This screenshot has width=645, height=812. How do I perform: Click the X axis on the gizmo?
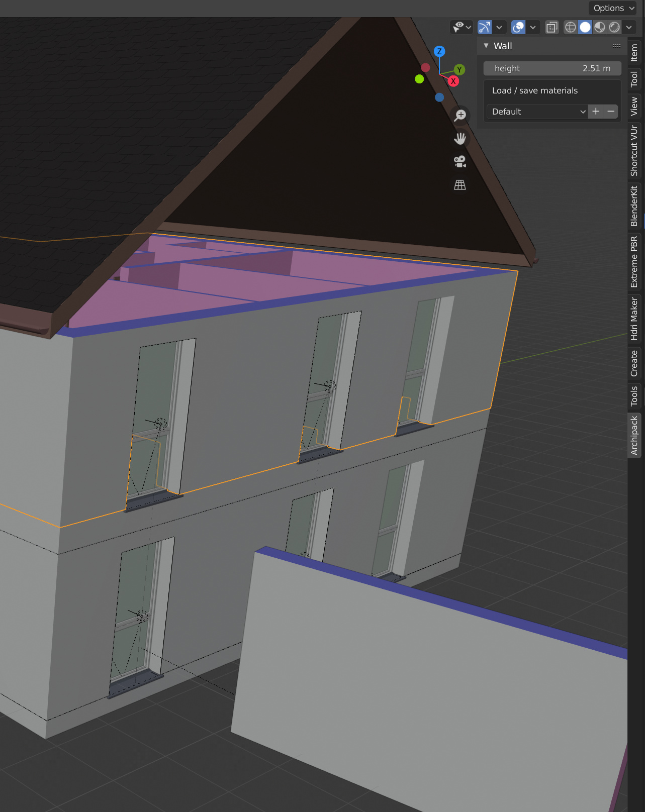click(453, 81)
